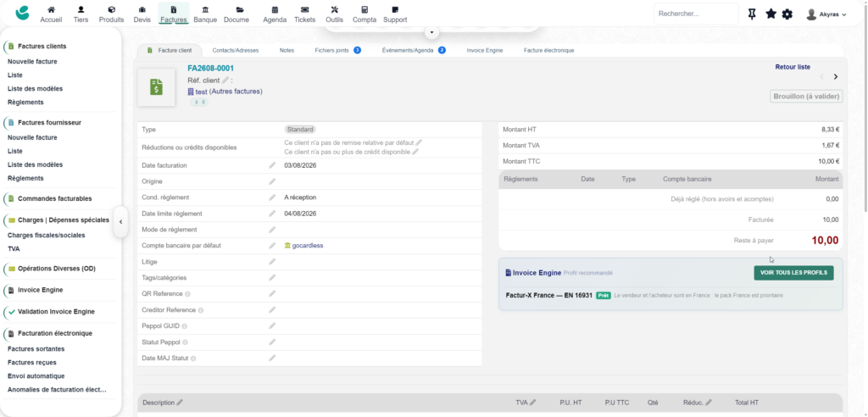The width and height of the screenshot is (868, 417).
Task: Edit Cond. règlement with pencil icon
Action: [272, 197]
